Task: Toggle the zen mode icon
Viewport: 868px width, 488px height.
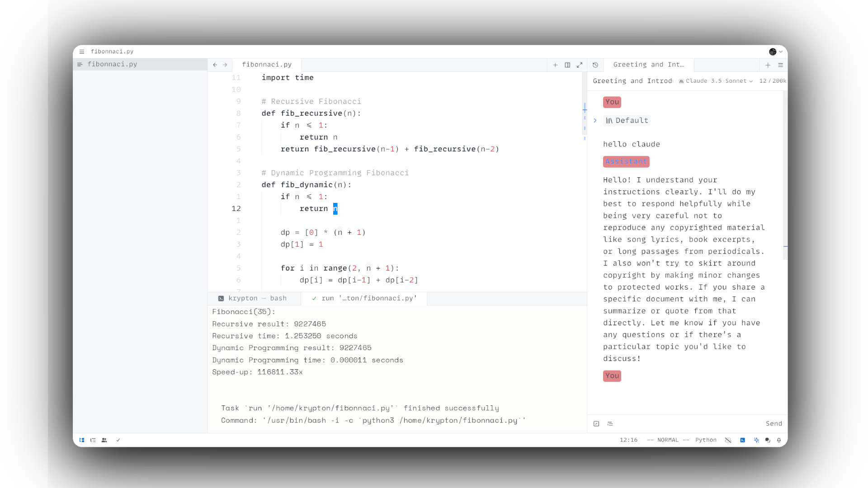Action: coord(580,64)
